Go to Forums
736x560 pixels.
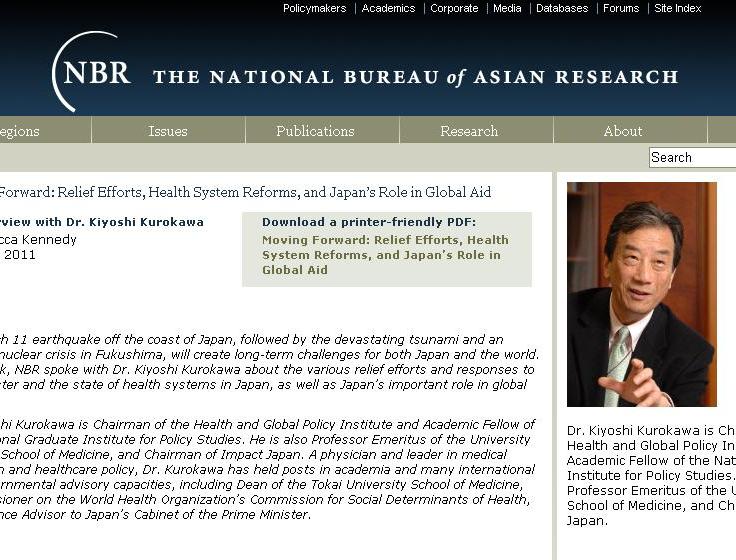coord(621,8)
